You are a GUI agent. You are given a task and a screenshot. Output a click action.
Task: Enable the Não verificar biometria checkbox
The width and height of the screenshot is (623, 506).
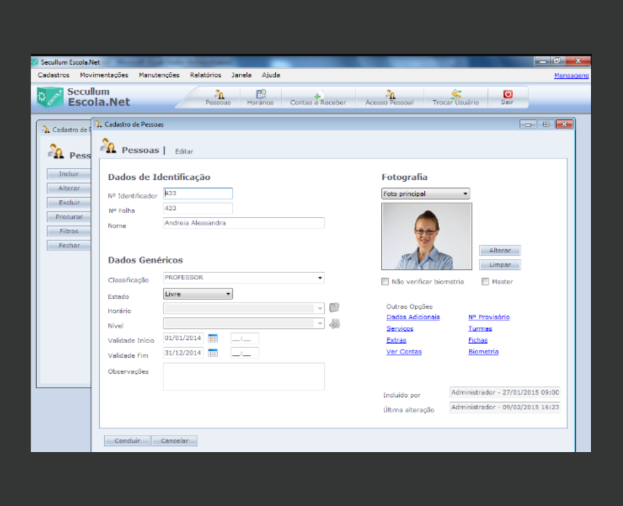tap(385, 282)
